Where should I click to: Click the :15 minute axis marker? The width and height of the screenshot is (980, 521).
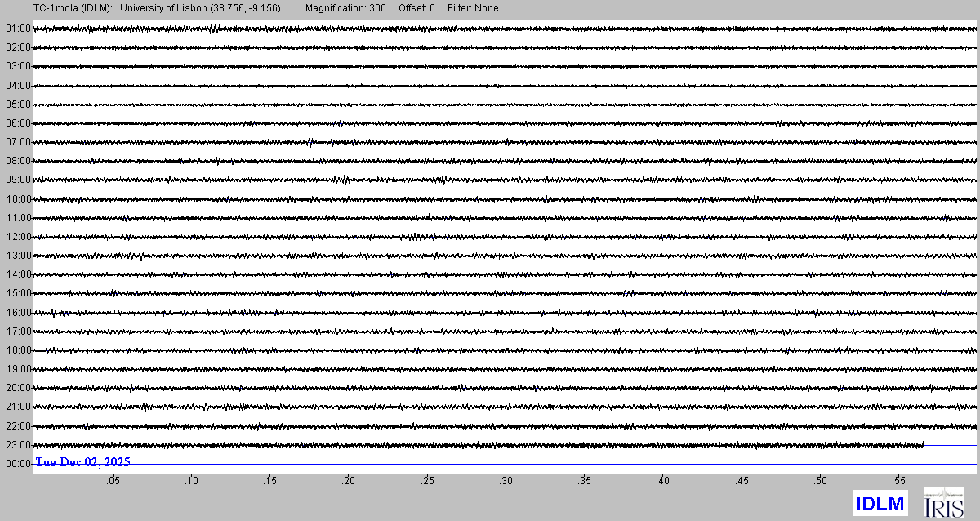[x=270, y=481]
